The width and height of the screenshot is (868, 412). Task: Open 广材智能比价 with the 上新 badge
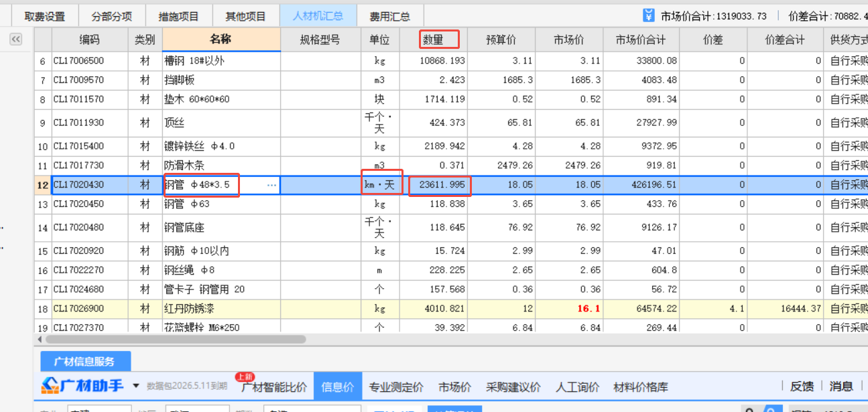[276, 387]
